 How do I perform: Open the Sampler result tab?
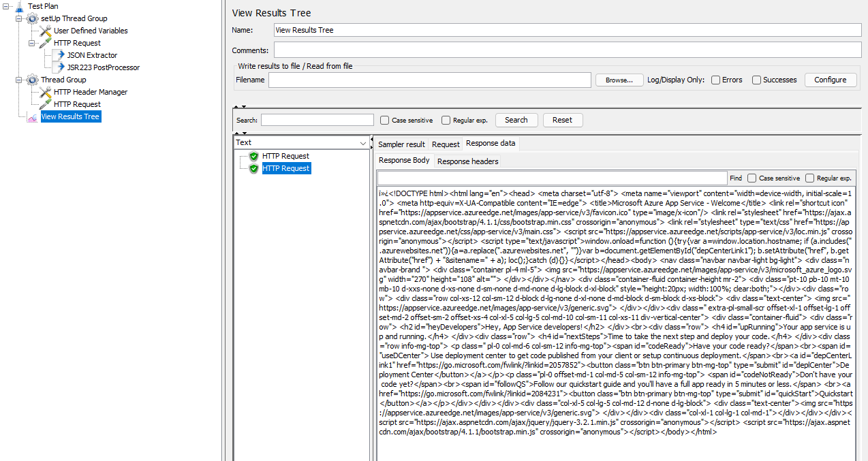(x=402, y=144)
